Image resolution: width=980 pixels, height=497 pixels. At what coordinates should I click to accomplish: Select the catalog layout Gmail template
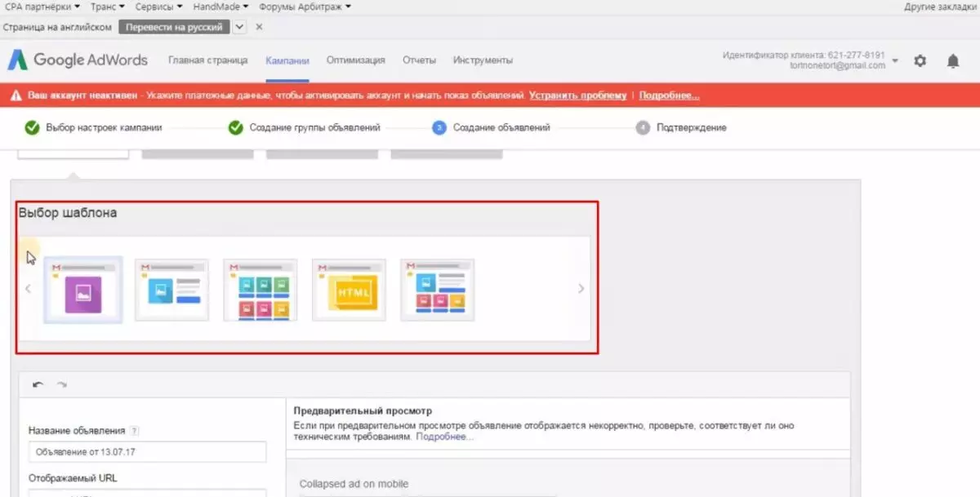(437, 290)
